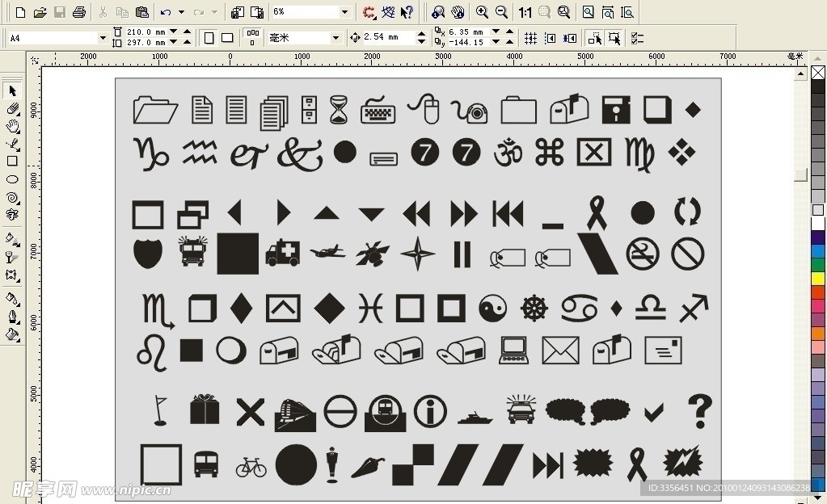Viewport: 827px width, 504px height.
Task: Click the Print icon
Action: tap(79, 12)
